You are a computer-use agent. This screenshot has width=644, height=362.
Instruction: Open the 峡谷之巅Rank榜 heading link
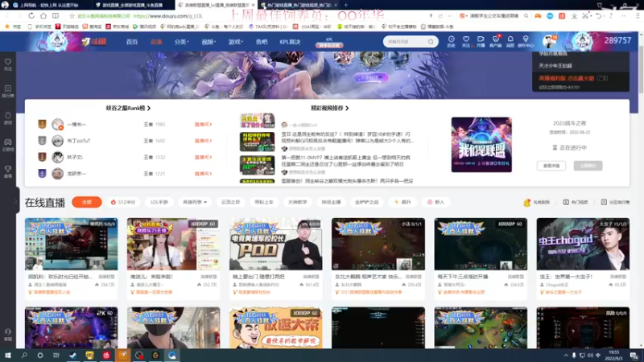click(x=128, y=108)
